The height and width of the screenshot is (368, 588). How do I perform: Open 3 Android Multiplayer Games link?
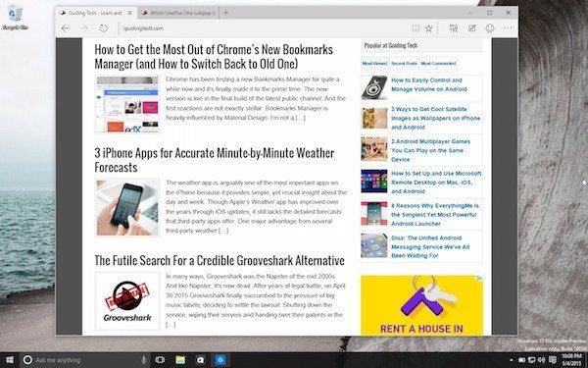430,150
